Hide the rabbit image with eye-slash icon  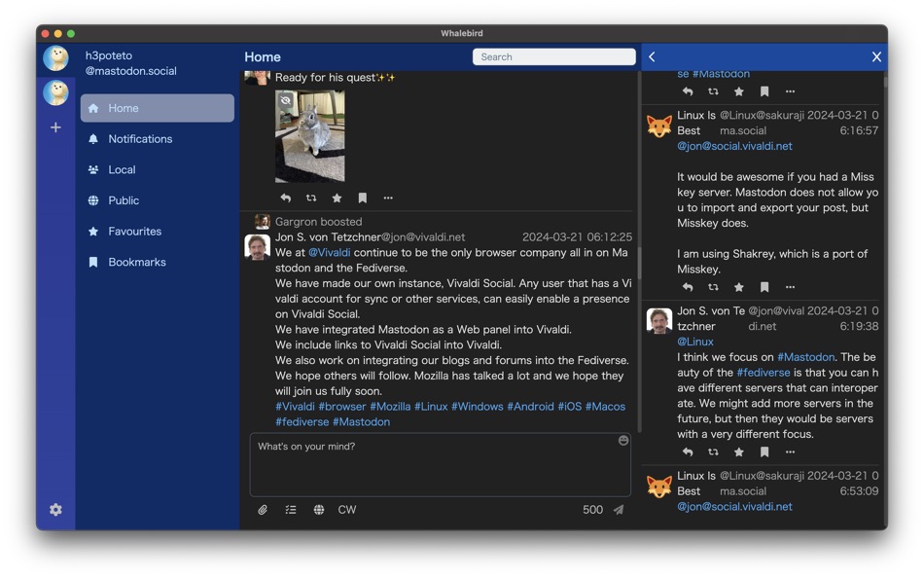coord(286,100)
